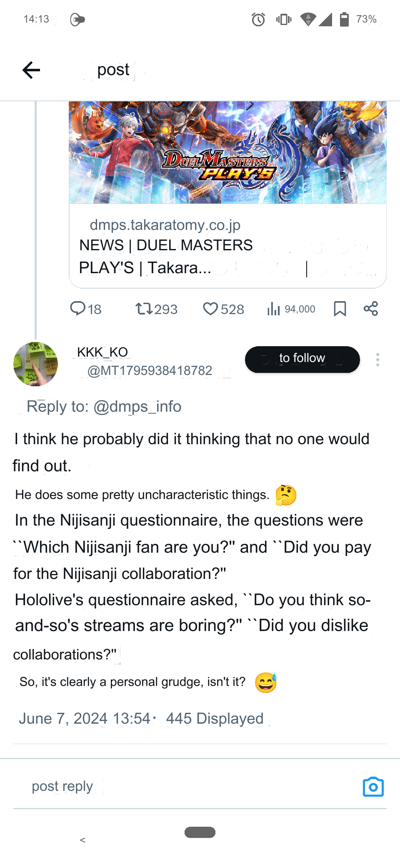The height and width of the screenshot is (868, 400).
Task: Open the three-dot more options menu
Action: [x=377, y=360]
